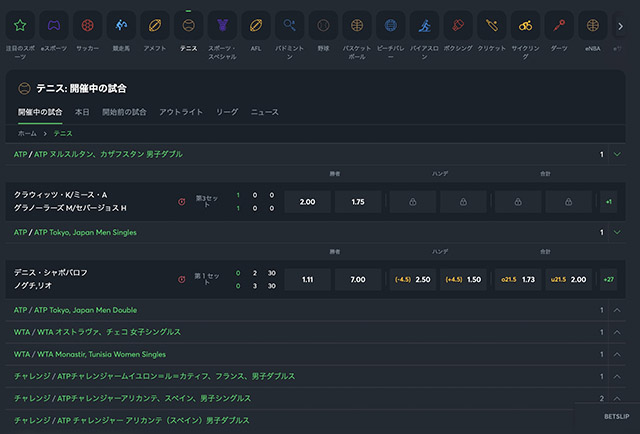Expand the WTA オストラヴァ women's singles section
This screenshot has height=434, width=640.
[x=617, y=332]
